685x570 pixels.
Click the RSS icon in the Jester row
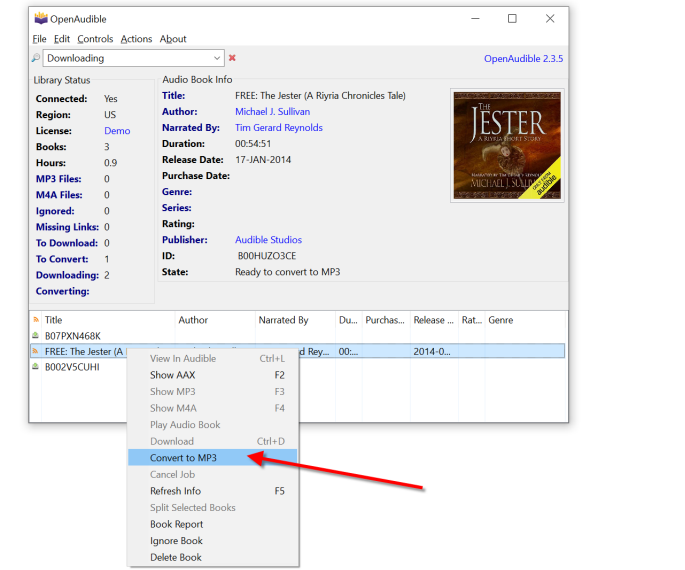pos(35,351)
